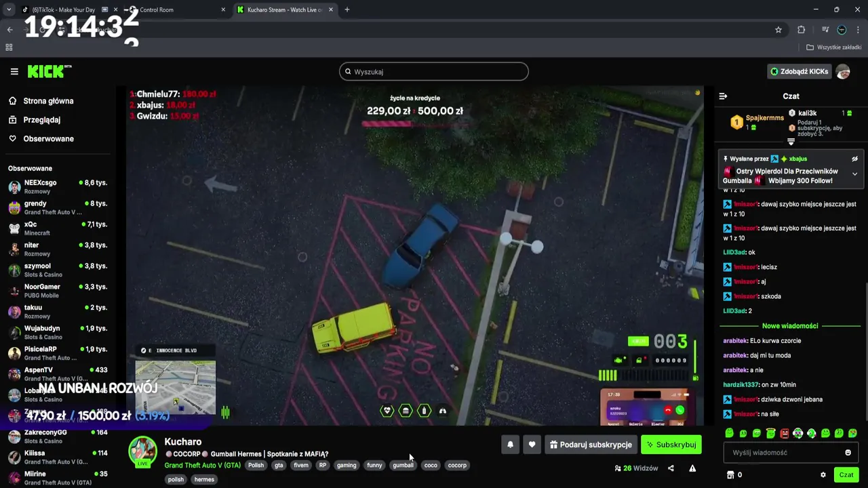Image resolution: width=868 pixels, height=488 pixels.
Task: Open Wujabudyn channel in followed list
Action: pos(58,333)
